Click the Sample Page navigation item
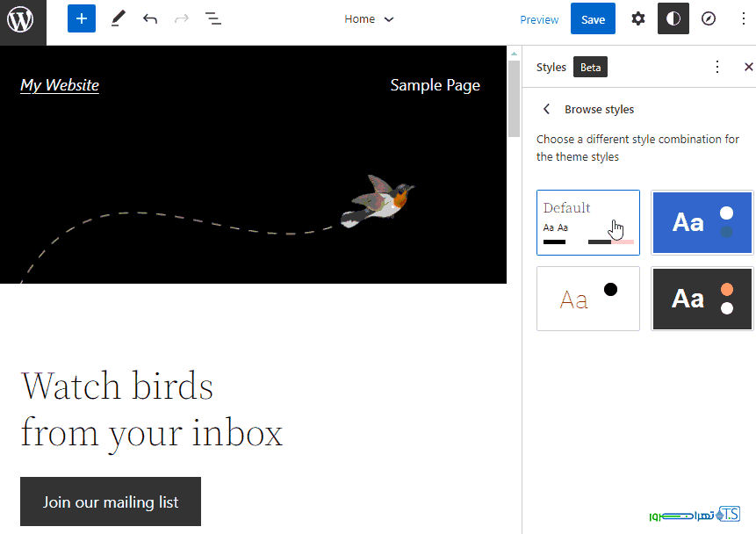This screenshot has width=756, height=534. click(435, 85)
